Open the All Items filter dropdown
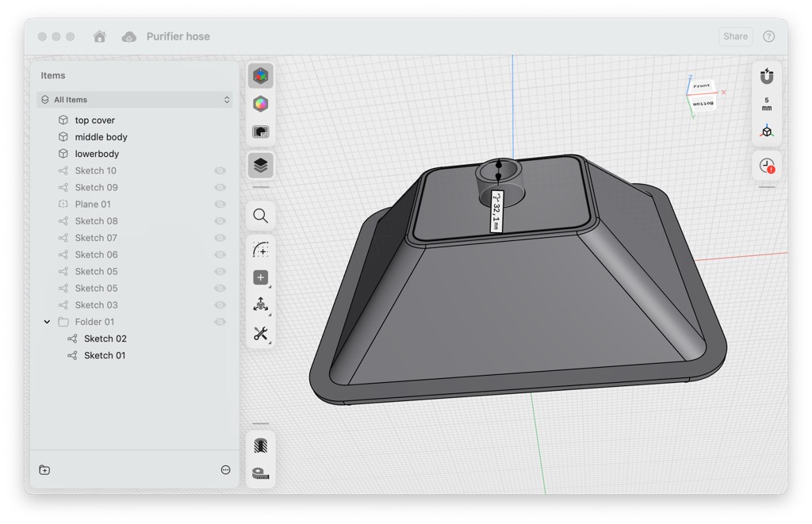Screen dimensions: 812x524 135,100
